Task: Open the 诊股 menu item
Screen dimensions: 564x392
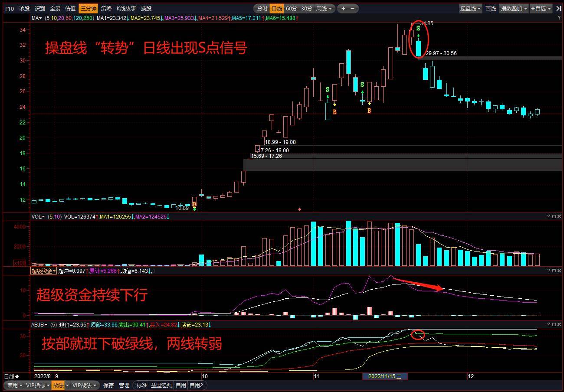Action: point(24,9)
